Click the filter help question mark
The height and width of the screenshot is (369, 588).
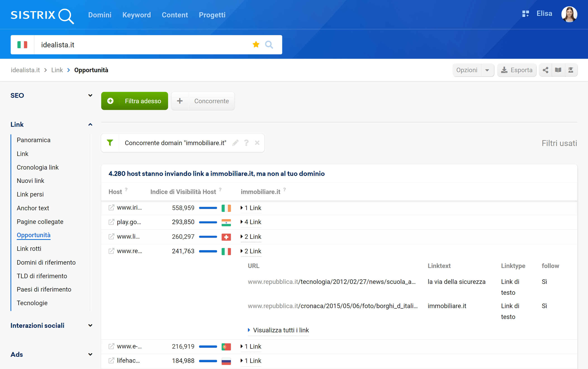[x=246, y=143]
